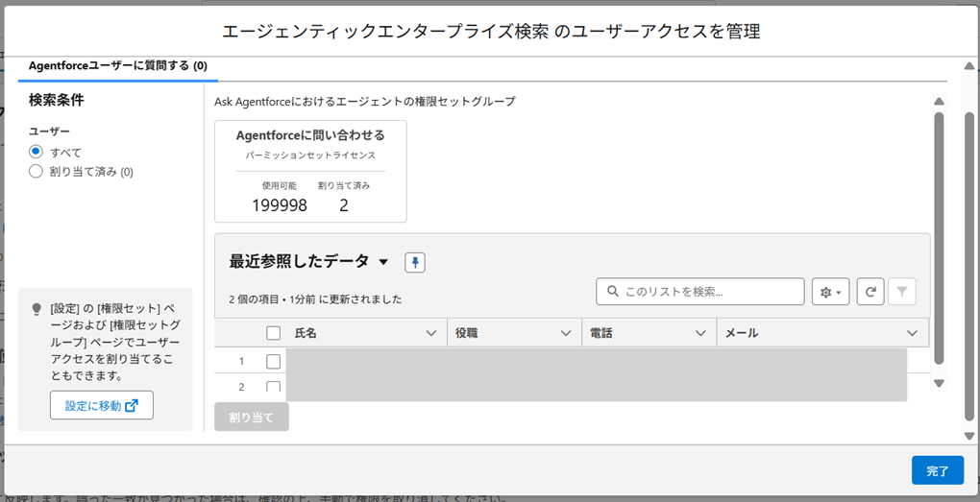Click the パーミッションセットライセンス label
This screenshot has height=502, width=980.
(x=310, y=155)
